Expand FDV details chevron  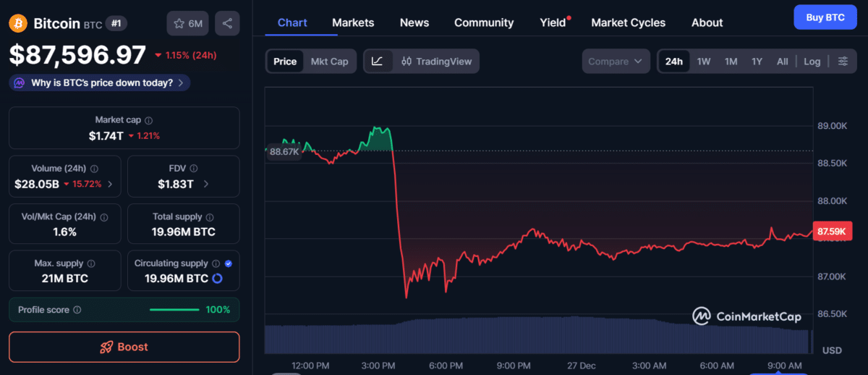coord(206,184)
